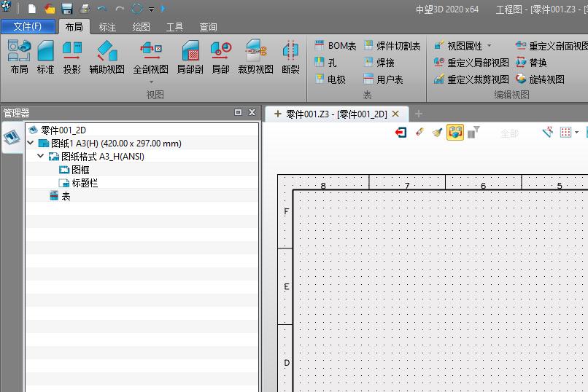
Task: Click the Print icon in quick access bar
Action: [85, 8]
